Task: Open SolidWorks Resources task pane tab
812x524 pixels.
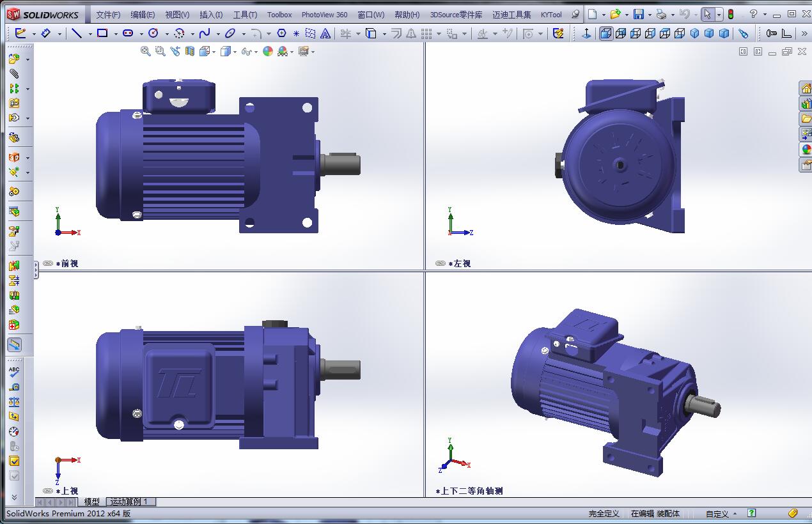Action: [x=806, y=88]
